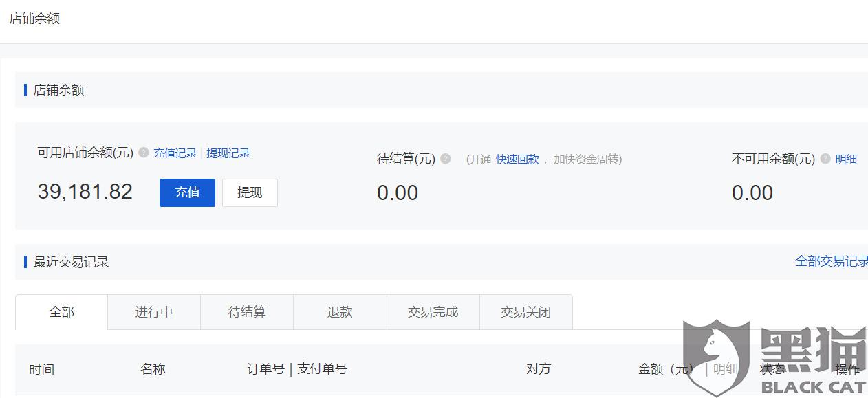
Task: Switch to the 待结算 tab
Action: [x=247, y=312]
